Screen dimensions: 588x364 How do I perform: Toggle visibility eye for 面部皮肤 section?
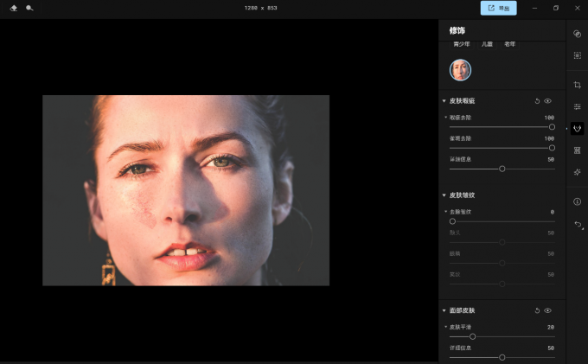(548, 310)
